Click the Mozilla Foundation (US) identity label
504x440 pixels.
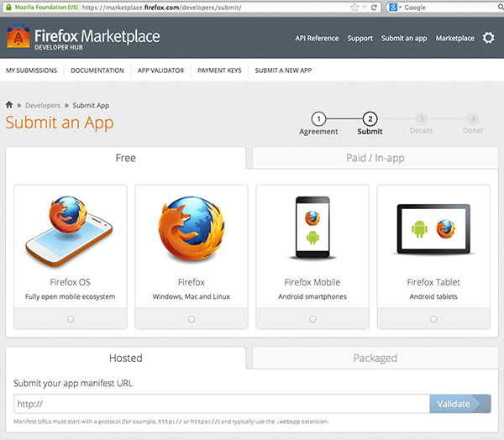click(46, 7)
